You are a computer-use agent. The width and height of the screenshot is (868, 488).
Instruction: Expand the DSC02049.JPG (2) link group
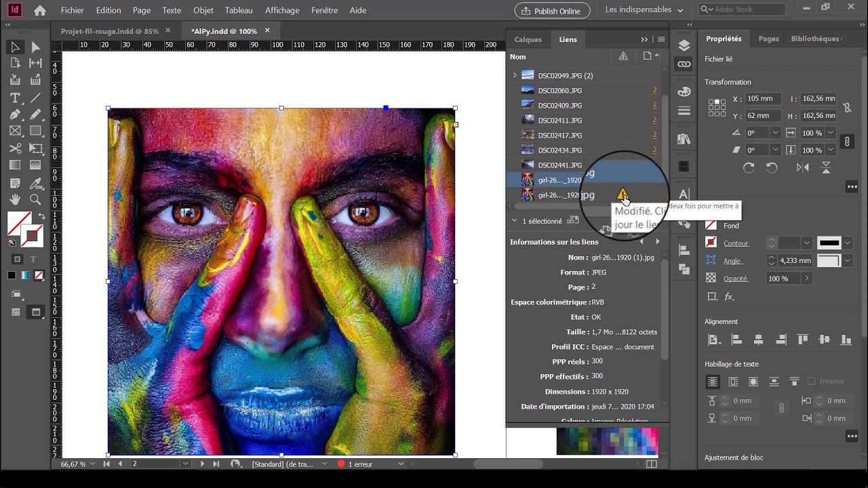(515, 75)
